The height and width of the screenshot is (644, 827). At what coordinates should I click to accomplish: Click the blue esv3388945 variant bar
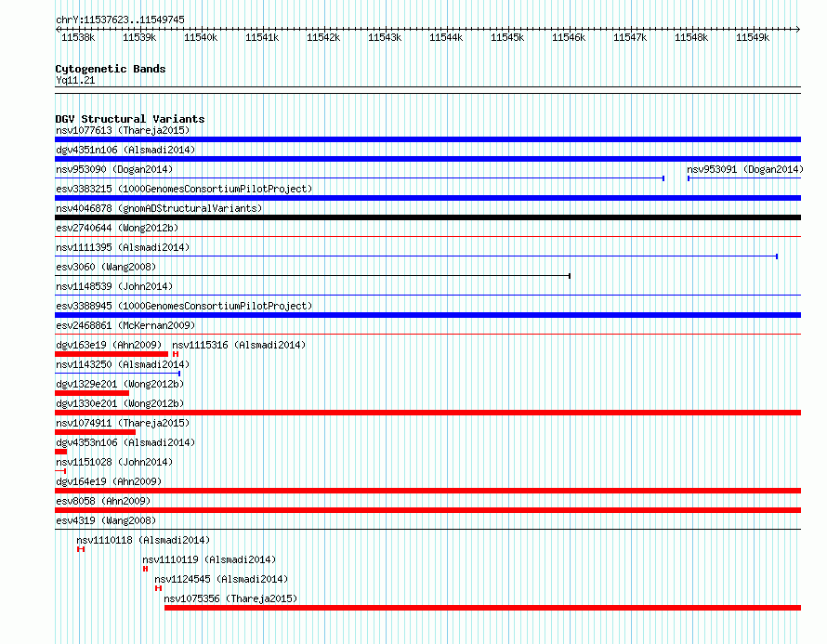(x=427, y=315)
